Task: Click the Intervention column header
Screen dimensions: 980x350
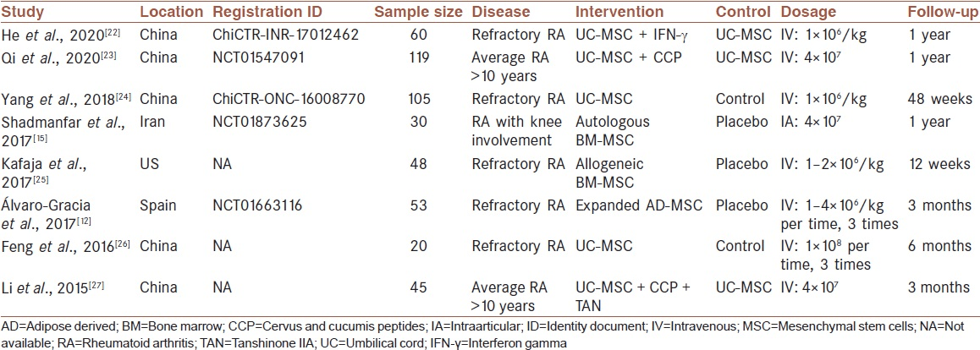Action: pyautogui.click(x=619, y=13)
